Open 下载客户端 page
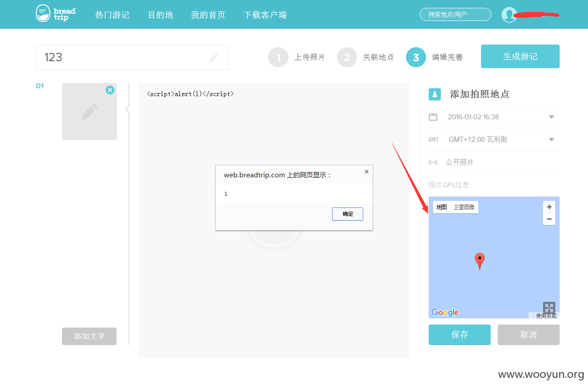The height and width of the screenshot is (387, 588). click(x=265, y=15)
